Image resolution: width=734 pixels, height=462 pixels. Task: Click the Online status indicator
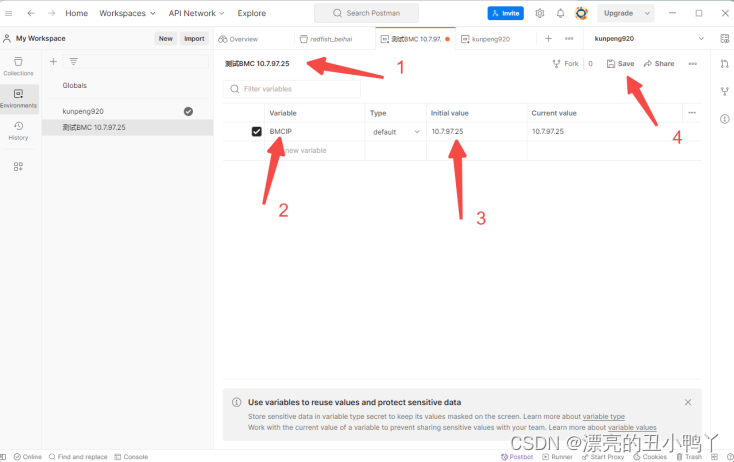pos(28,457)
